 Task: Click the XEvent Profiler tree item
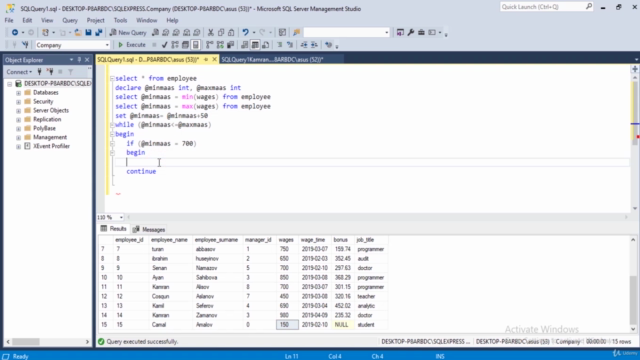pos(51,146)
